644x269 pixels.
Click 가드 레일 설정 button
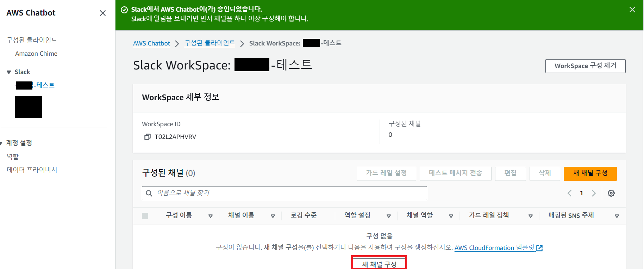[x=386, y=173]
